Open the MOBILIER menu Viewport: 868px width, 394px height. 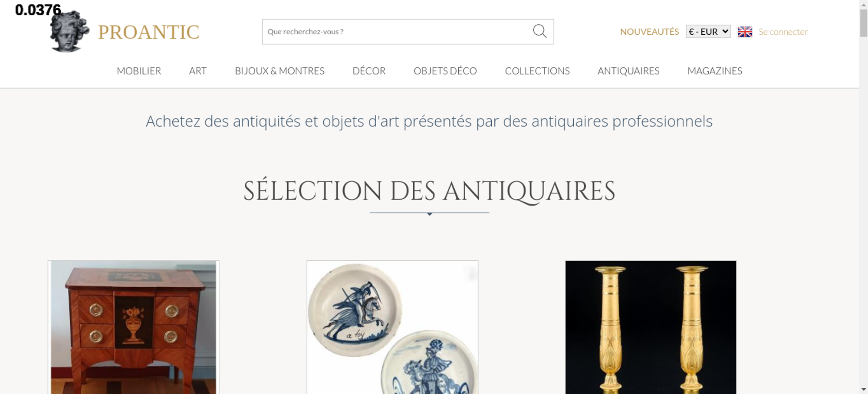click(139, 71)
